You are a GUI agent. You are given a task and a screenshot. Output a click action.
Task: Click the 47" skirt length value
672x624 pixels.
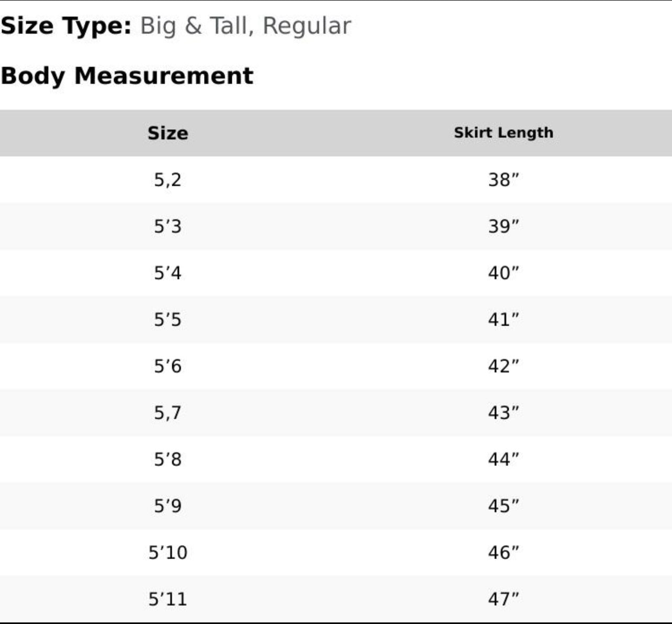pos(503,599)
